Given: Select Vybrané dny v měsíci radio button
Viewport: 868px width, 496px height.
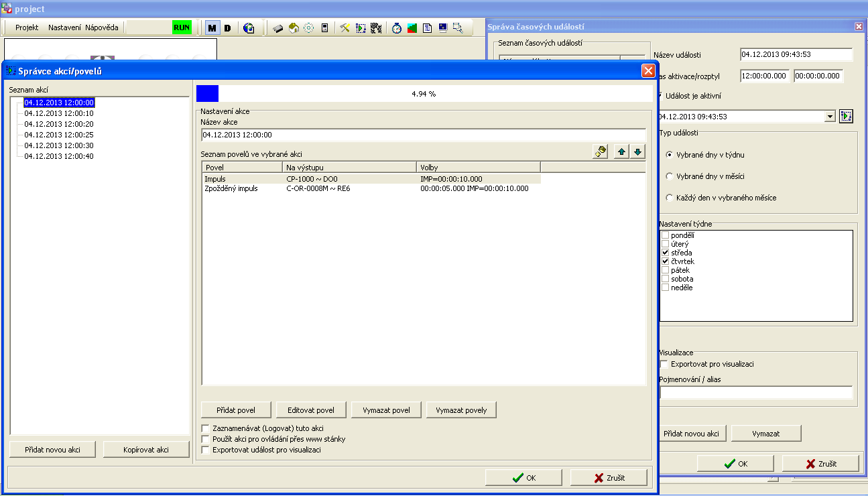Looking at the screenshot, I should 669,176.
